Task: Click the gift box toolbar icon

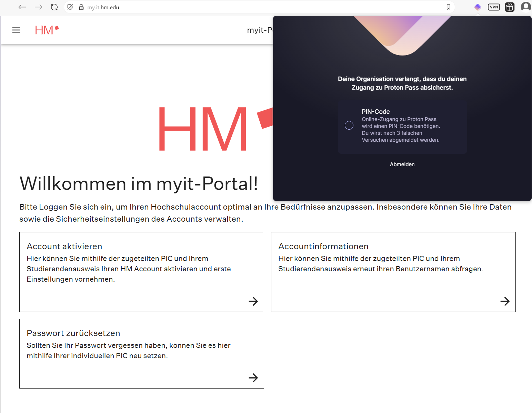Action: [510, 7]
